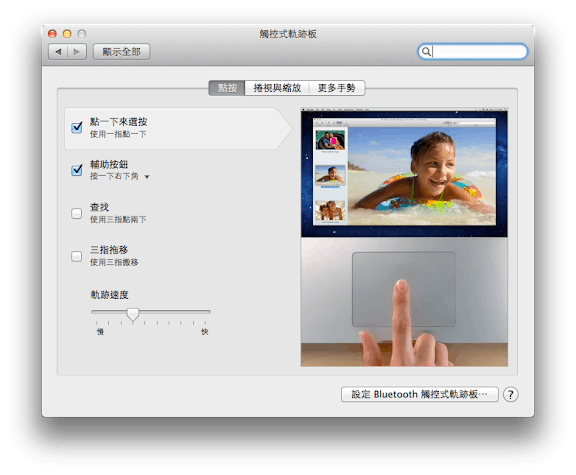Click the 顯示全部 button
The width and height of the screenshot is (576, 475).
[121, 52]
